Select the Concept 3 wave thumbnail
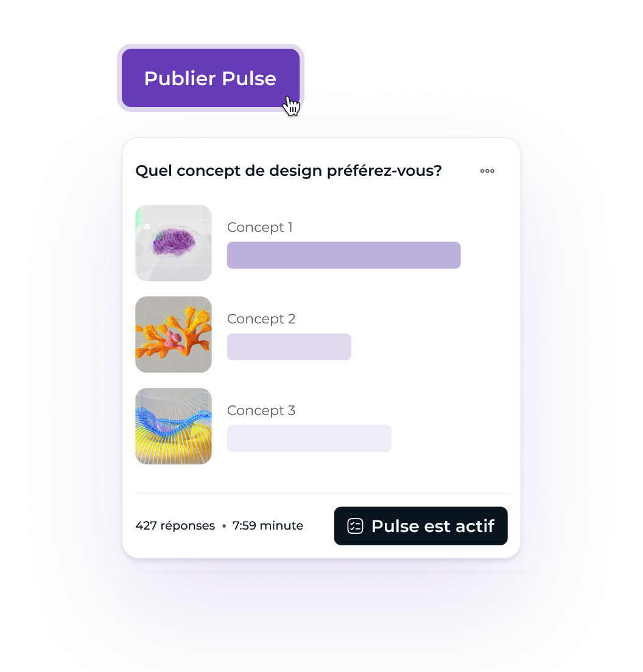Screen dimensions: 643x672 (x=174, y=427)
